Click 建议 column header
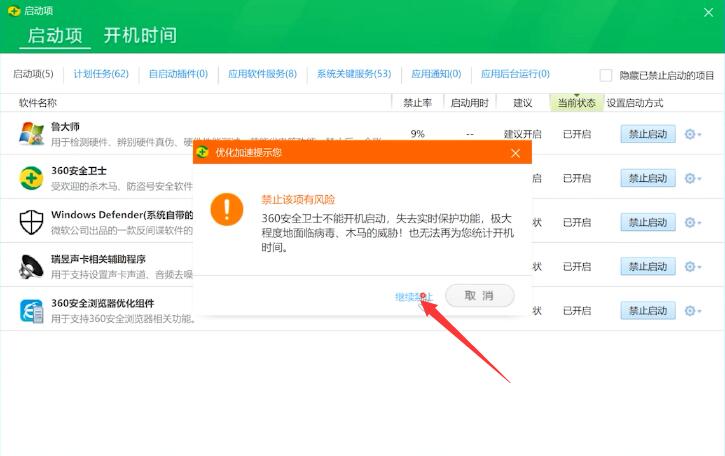 [x=522, y=103]
